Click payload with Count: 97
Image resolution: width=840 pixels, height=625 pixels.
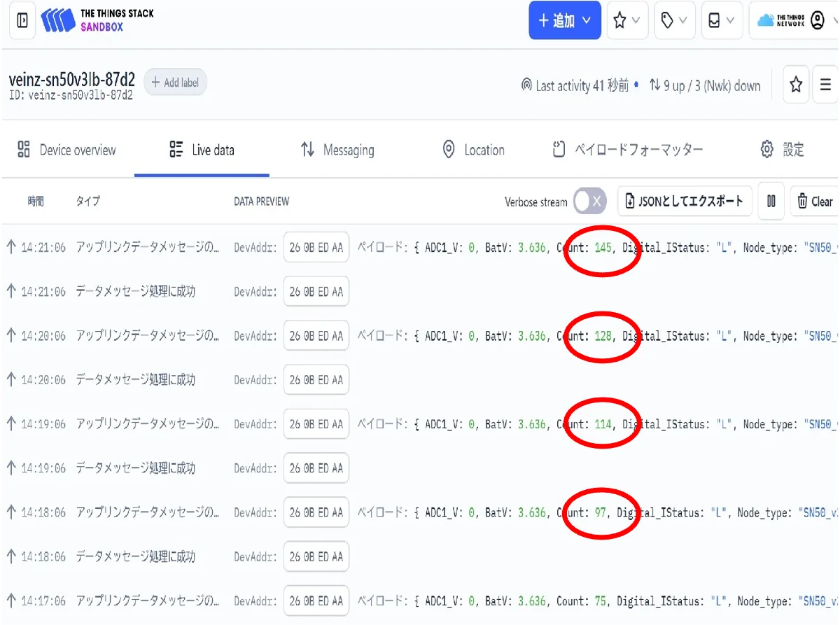pyautogui.click(x=598, y=512)
